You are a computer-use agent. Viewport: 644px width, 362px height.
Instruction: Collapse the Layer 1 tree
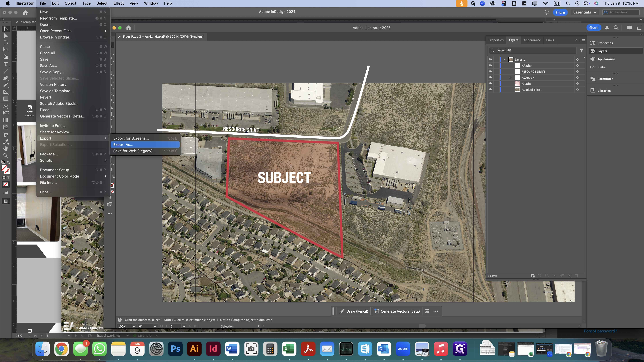pos(505,59)
